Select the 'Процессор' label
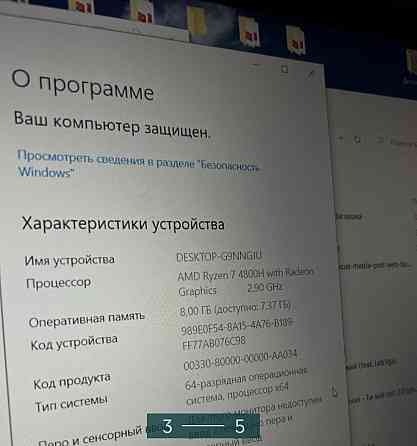Viewport: 417px width, 446px height. pos(58,283)
